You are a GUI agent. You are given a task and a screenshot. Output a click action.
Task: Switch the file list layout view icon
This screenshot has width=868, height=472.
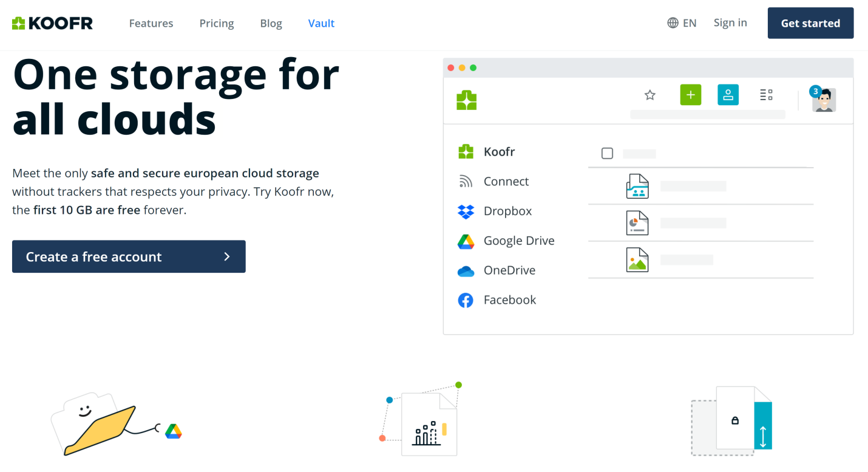pyautogui.click(x=766, y=95)
